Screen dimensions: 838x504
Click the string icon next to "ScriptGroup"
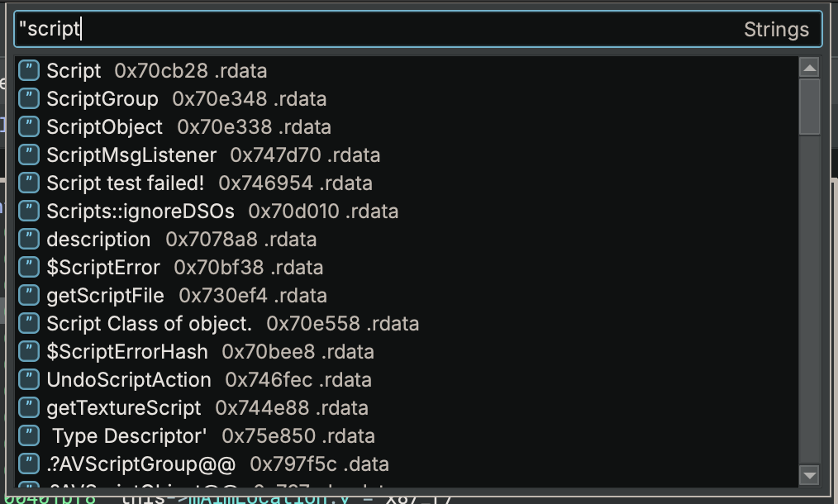pos(29,99)
